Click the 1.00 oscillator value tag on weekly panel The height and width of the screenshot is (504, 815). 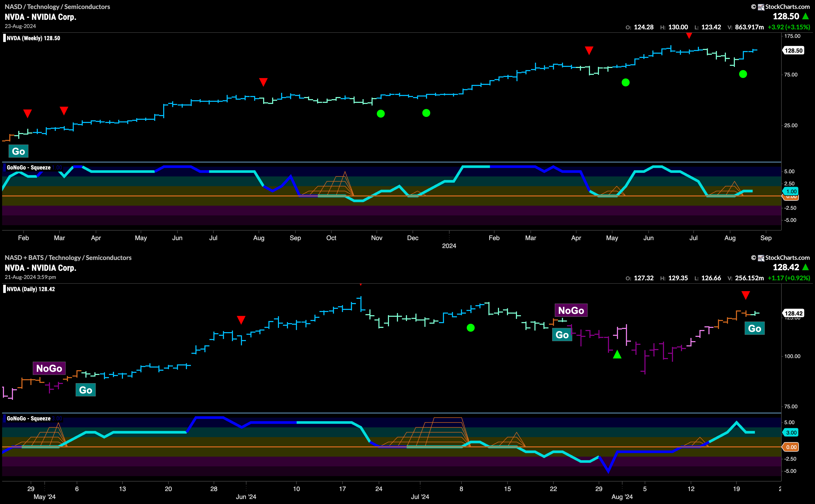(791, 191)
